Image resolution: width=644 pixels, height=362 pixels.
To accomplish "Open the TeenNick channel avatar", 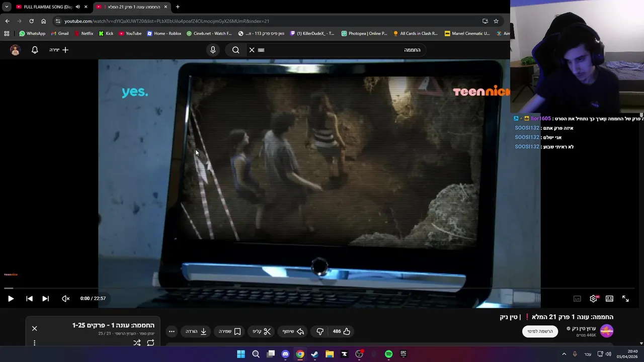I will coord(607,331).
